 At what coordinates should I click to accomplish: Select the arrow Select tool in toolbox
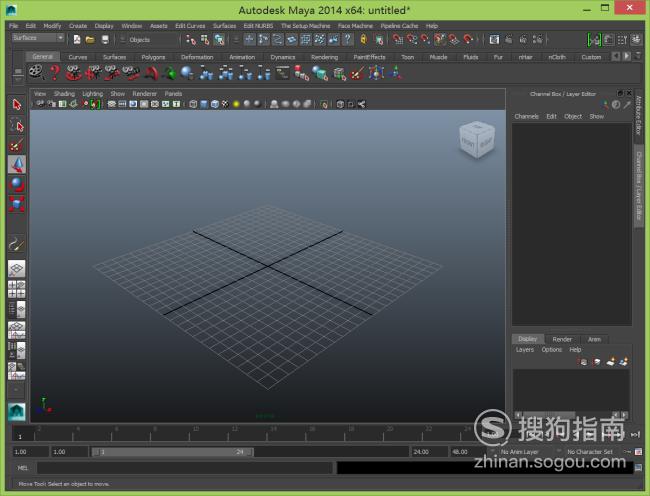[x=17, y=104]
